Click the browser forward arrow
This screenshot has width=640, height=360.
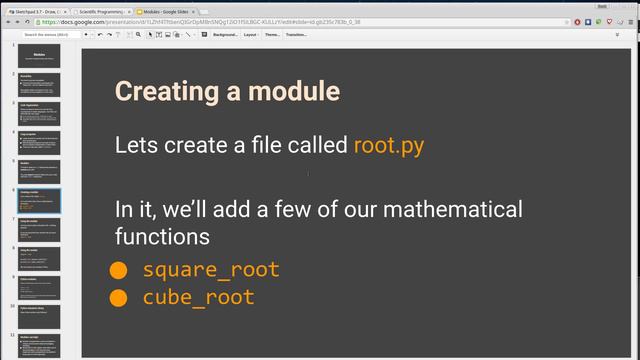click(x=18, y=22)
